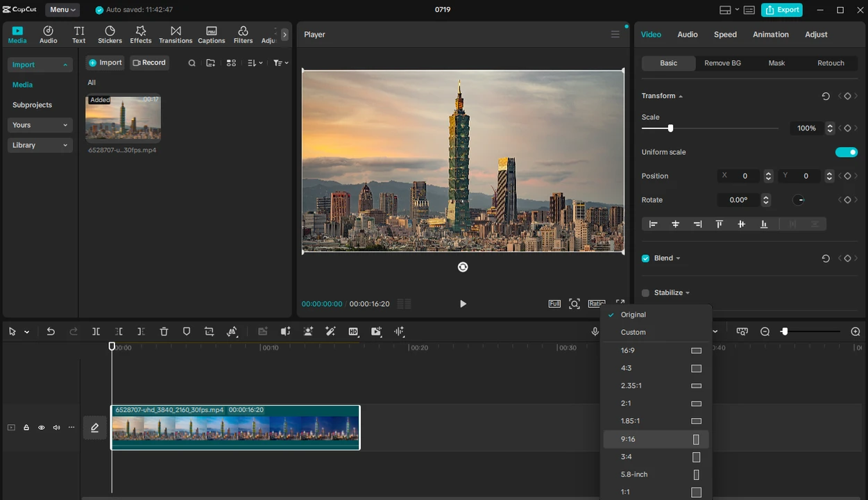Click the microphone voiceover icon
This screenshot has height=500, width=868.
click(x=595, y=332)
